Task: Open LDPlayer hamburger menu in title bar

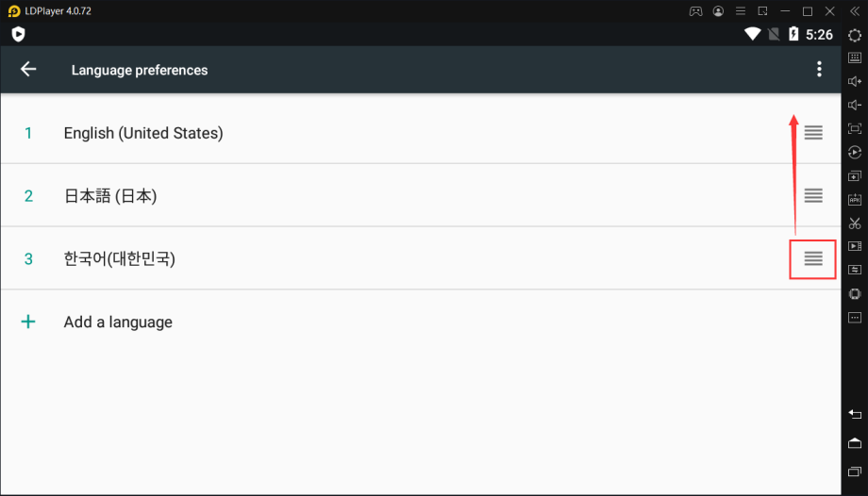Action: (741, 11)
